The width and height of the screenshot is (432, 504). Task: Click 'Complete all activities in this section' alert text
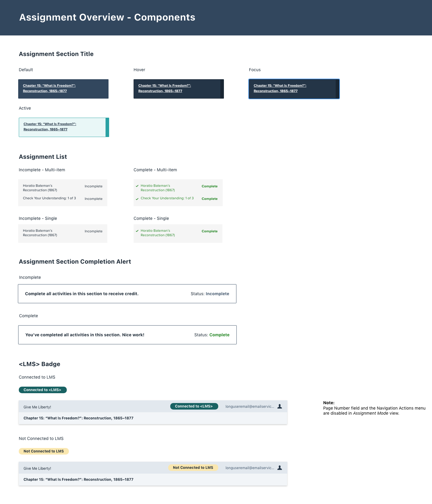[x=82, y=294]
